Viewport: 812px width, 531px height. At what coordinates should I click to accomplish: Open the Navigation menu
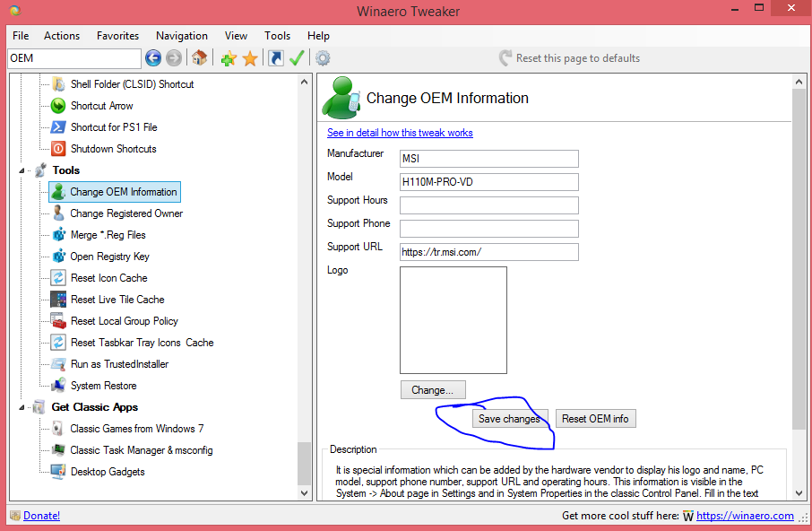(182, 36)
